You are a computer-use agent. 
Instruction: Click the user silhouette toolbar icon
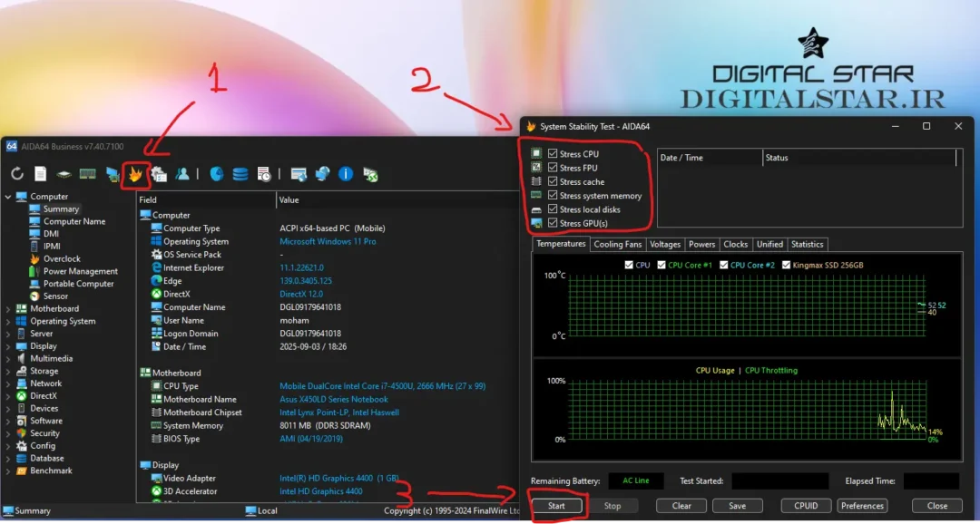(x=183, y=173)
